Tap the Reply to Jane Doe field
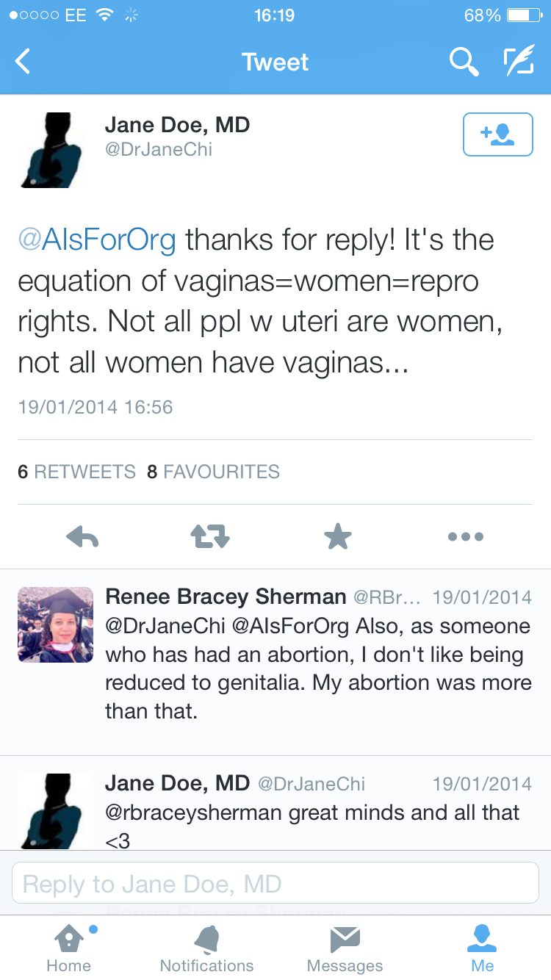The width and height of the screenshot is (551, 980). [x=275, y=883]
